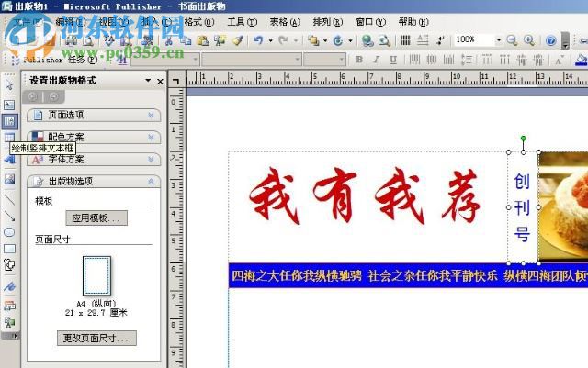This screenshot has width=588, height=368.
Task: Open the 表格(A) menu
Action: coord(285,22)
